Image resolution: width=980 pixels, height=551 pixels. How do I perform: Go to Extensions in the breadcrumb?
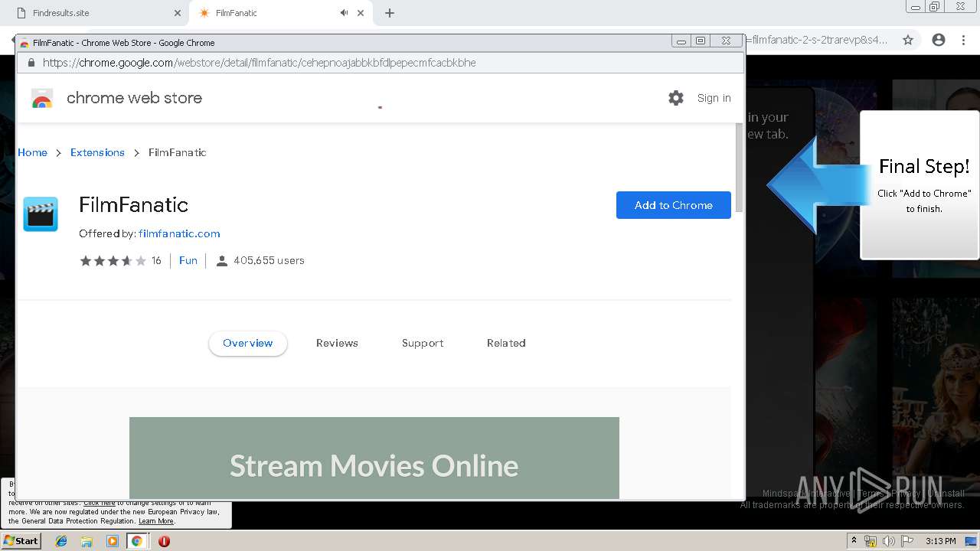click(x=97, y=152)
